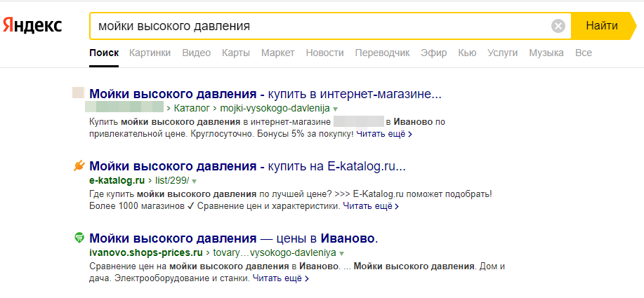Viewport: 644px width, 298px height.
Task: Open the Новости tab
Action: (324, 53)
